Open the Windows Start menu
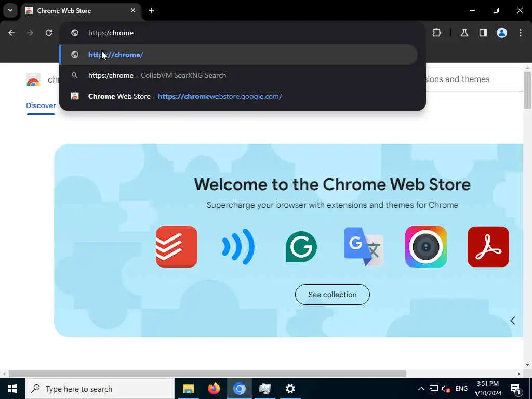532x399 pixels. [x=12, y=389]
